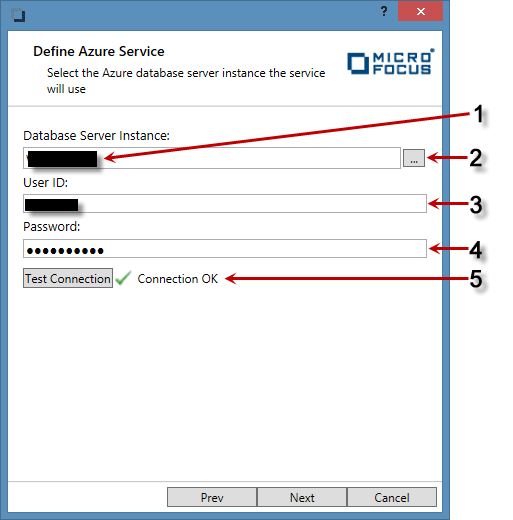Click the Database Server Instance field
The image size is (513, 520).
212,158
